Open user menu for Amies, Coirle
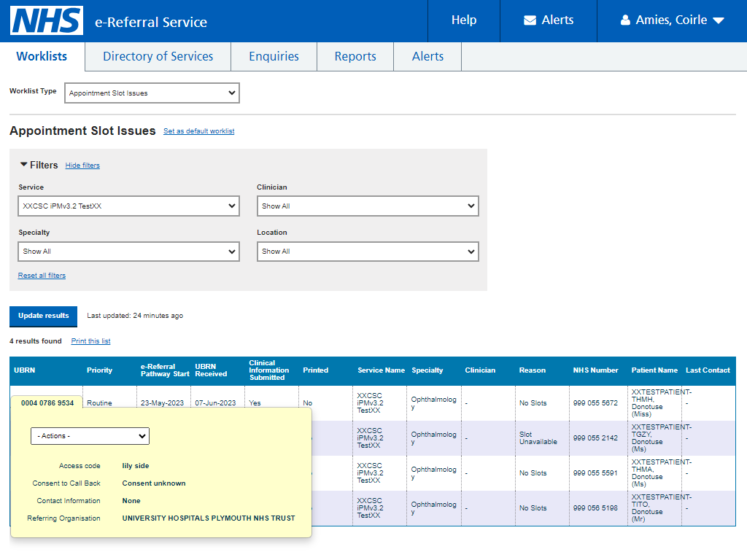Screen dimensions: 747x560 pyautogui.click(x=672, y=20)
